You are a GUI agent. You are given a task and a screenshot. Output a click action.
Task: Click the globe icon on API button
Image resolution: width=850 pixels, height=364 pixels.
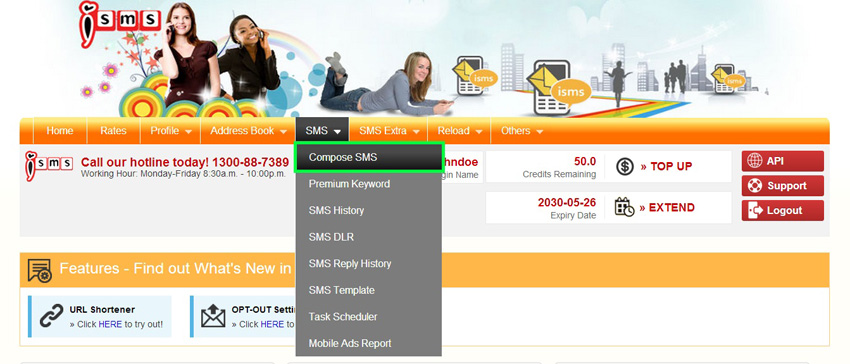point(754,161)
